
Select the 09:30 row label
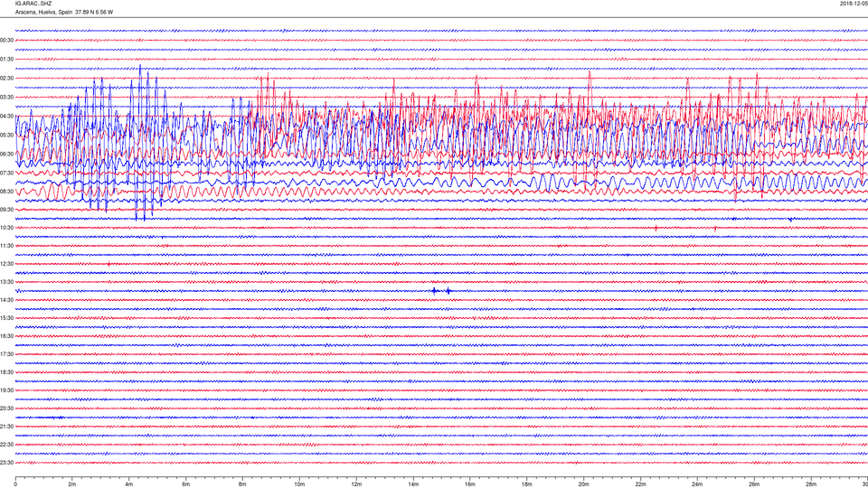[6, 210]
